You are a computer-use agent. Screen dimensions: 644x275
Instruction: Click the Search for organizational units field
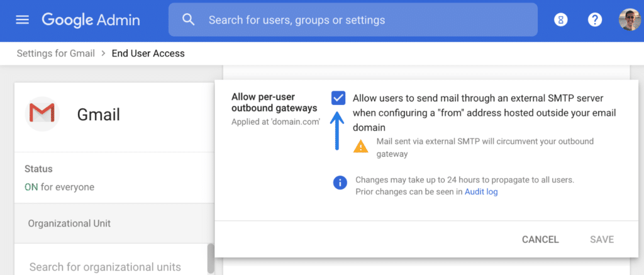[111, 267]
